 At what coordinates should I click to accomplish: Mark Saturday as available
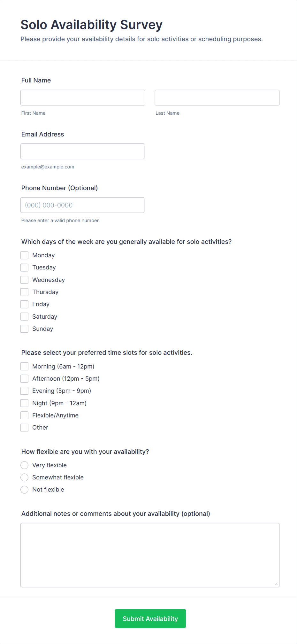coord(25,317)
